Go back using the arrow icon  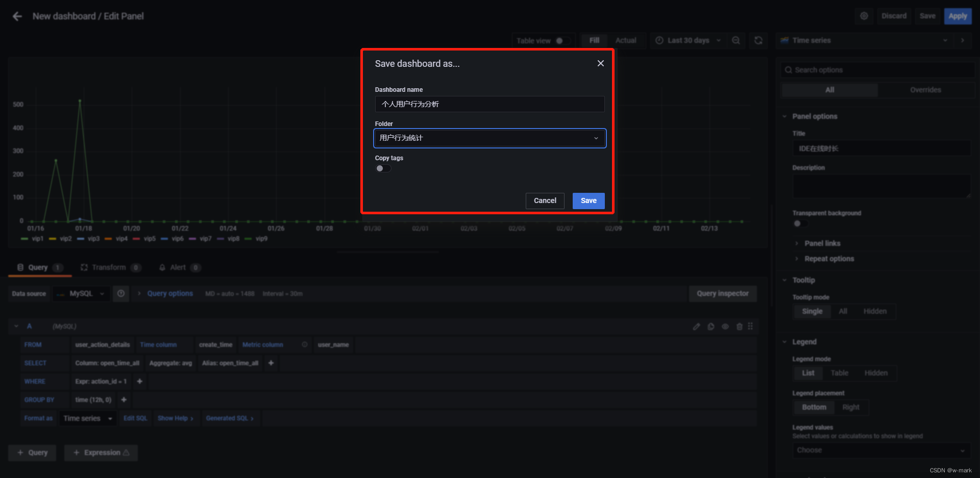17,16
